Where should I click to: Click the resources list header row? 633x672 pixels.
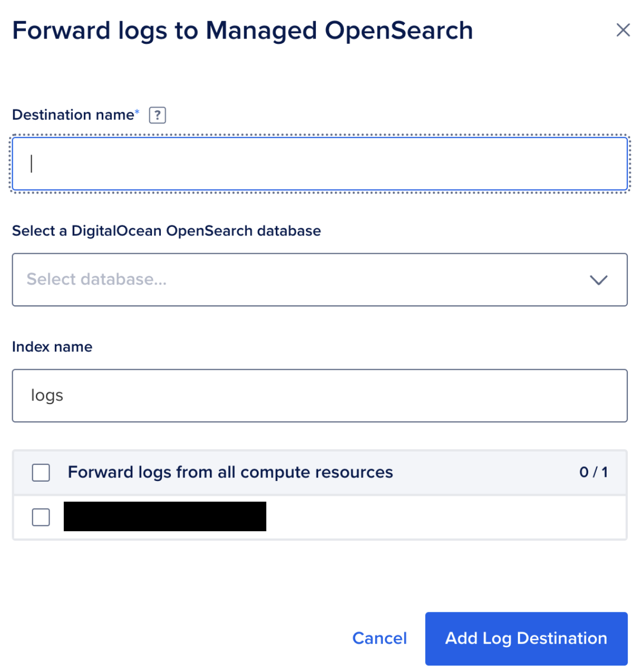[320, 472]
